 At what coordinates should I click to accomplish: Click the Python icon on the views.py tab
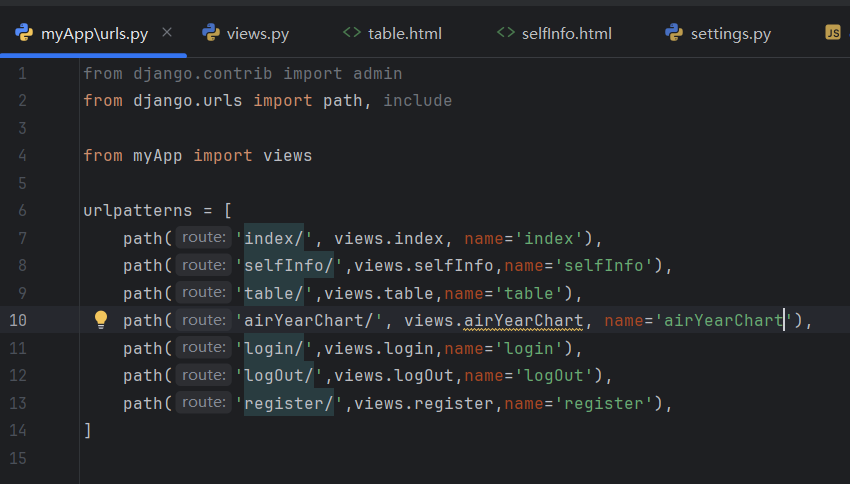pos(211,33)
